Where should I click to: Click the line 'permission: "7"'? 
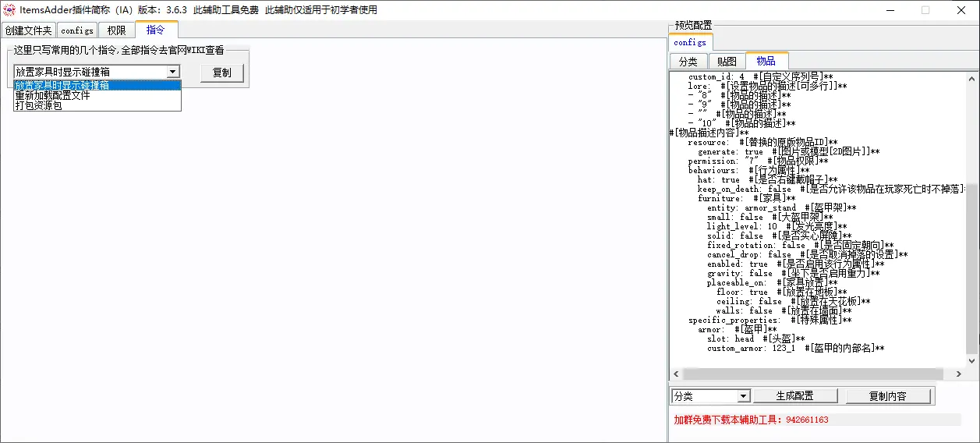pos(759,161)
